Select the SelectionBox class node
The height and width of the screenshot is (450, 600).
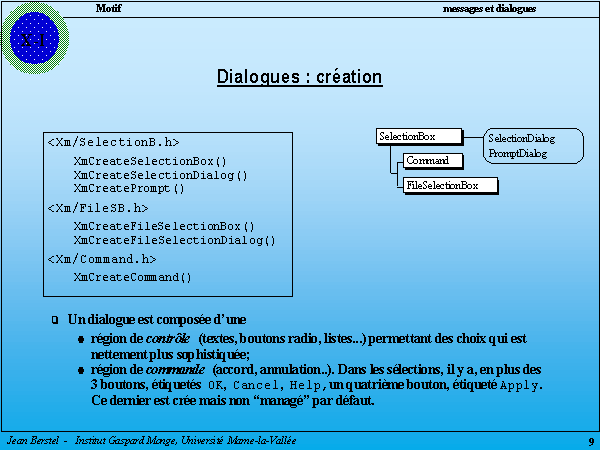click(419, 136)
